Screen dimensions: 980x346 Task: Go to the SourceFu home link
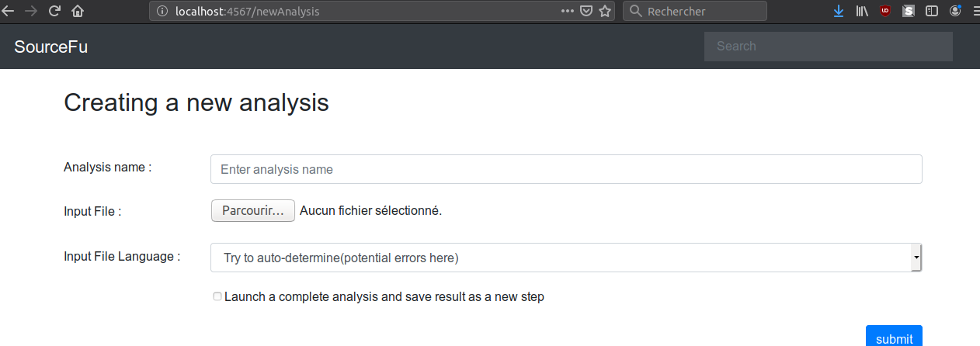click(x=51, y=47)
